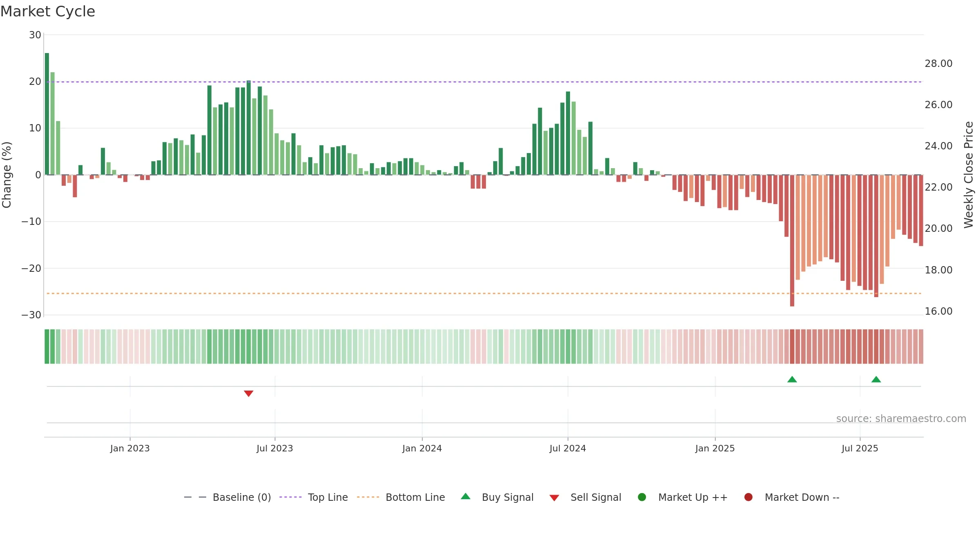Toggle the Baseline (0) legend entry

point(227,497)
